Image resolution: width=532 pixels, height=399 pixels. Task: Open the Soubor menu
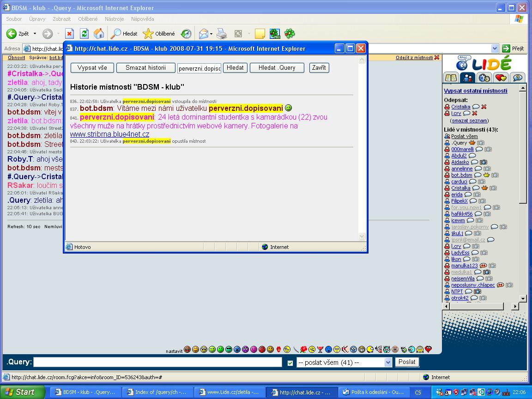point(14,19)
